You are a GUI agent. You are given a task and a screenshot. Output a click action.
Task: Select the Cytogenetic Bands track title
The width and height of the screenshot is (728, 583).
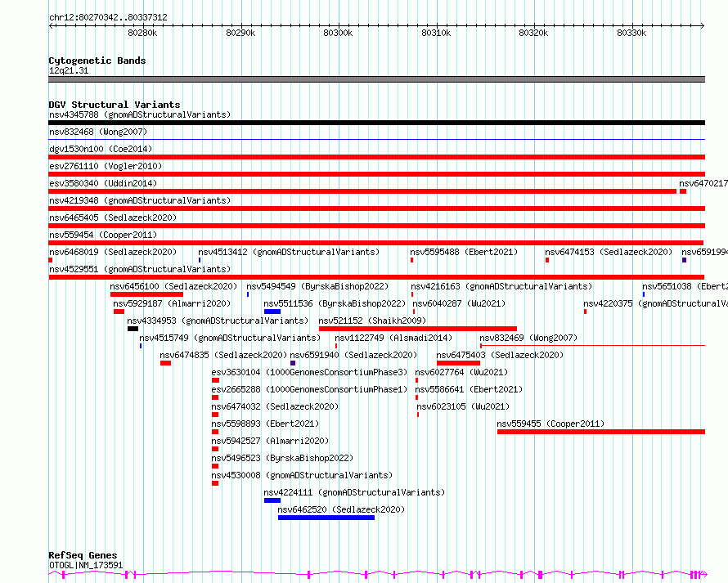point(97,61)
